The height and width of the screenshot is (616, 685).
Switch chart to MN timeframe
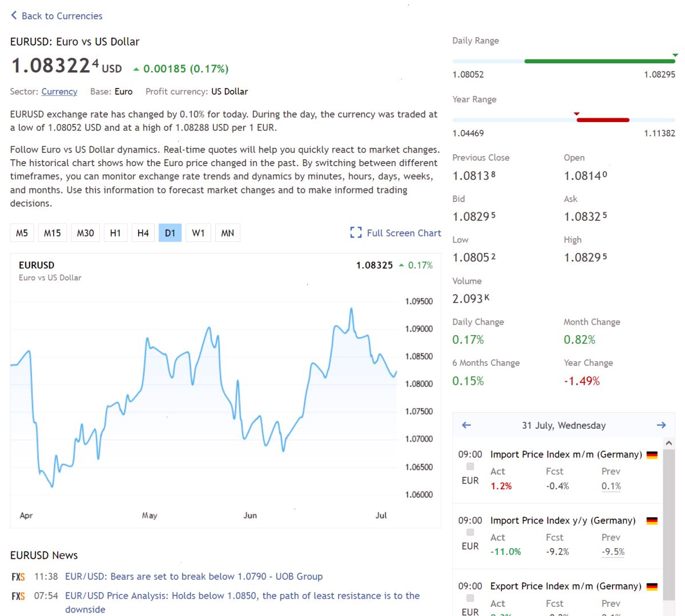click(x=227, y=233)
